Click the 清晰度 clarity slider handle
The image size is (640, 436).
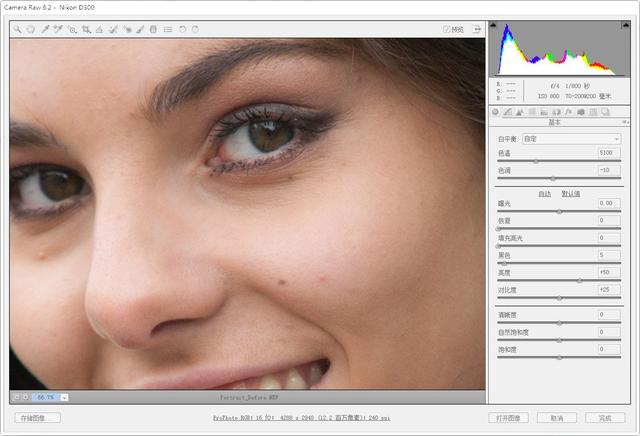pyautogui.click(x=559, y=323)
